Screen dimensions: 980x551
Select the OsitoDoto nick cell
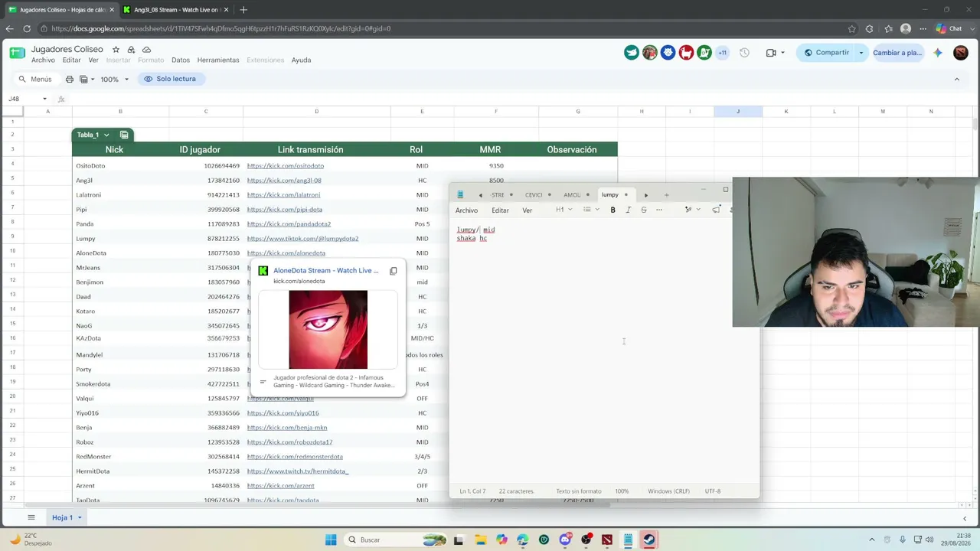pos(120,166)
